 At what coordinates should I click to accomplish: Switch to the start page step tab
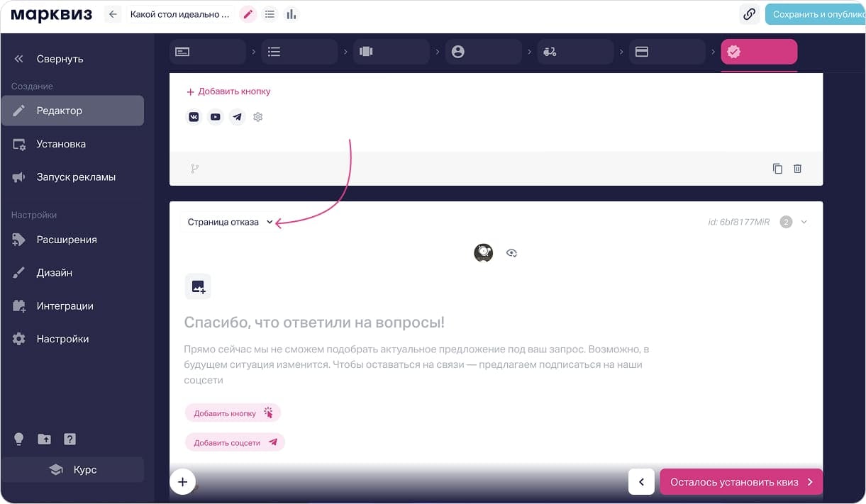point(207,52)
